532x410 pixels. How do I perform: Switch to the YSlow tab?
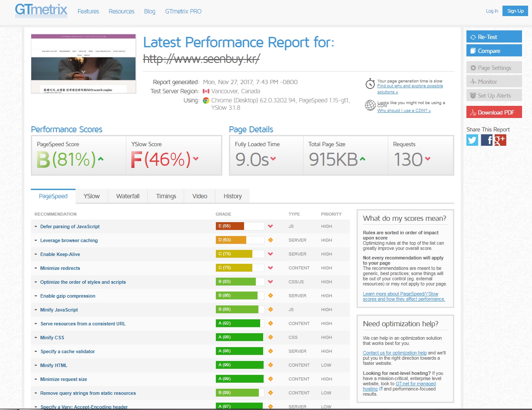click(x=92, y=196)
